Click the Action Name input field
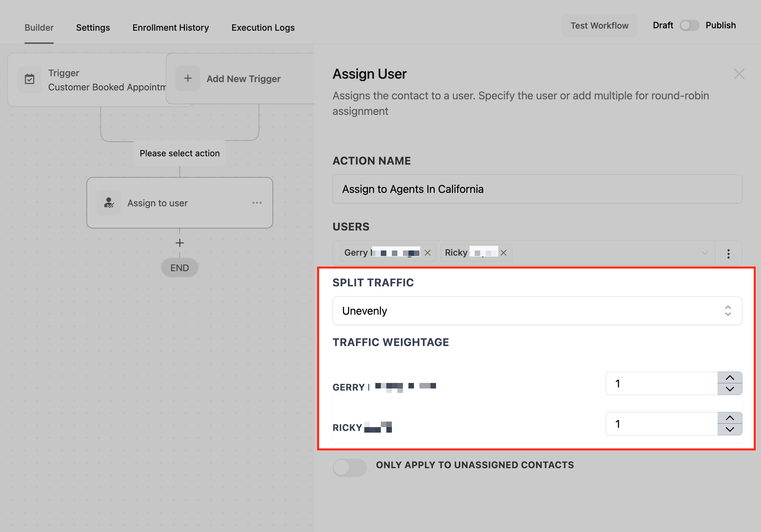Viewport: 761px width, 532px height. click(x=537, y=189)
